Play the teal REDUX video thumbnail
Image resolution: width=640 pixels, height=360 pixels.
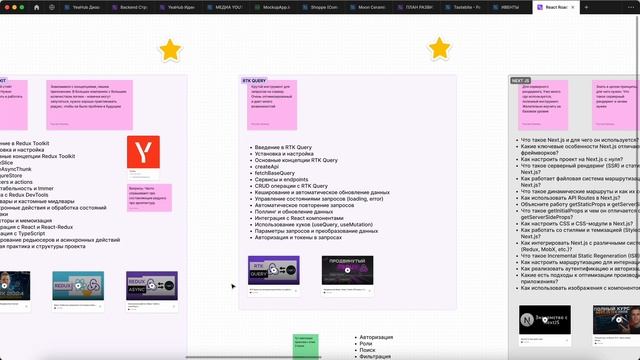(x=78, y=286)
